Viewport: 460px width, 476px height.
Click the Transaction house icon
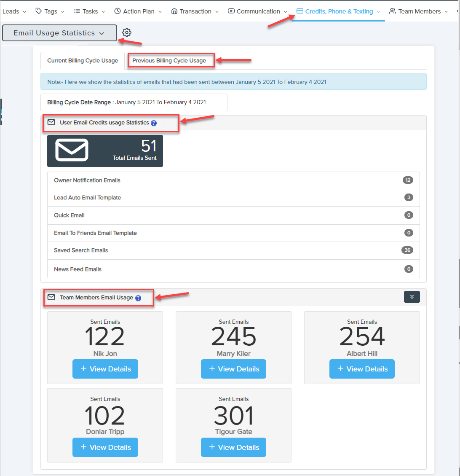[x=174, y=11]
